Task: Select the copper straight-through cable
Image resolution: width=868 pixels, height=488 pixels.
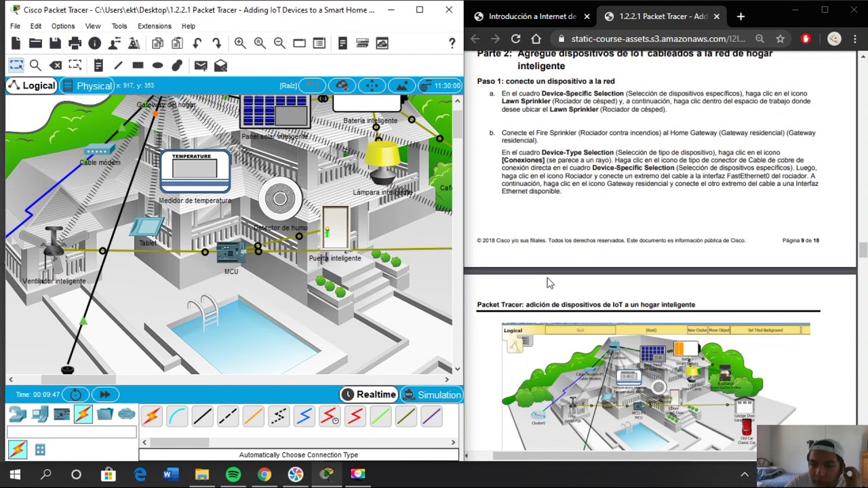Action: coord(202,416)
